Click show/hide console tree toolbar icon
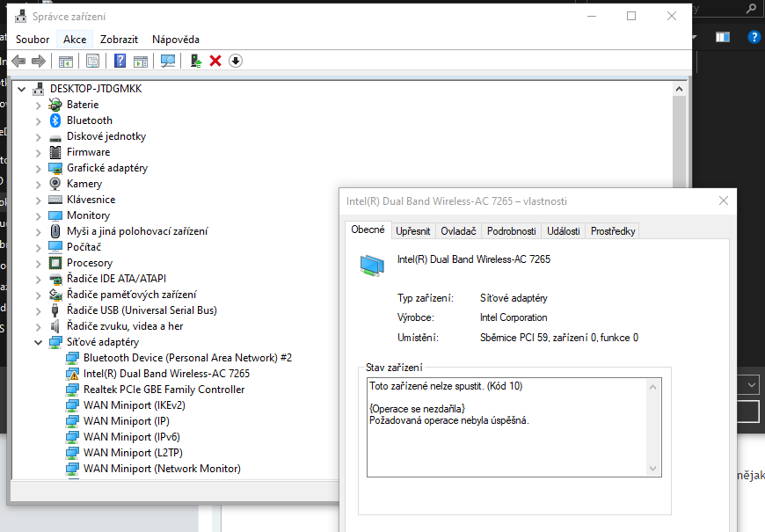 (x=65, y=61)
